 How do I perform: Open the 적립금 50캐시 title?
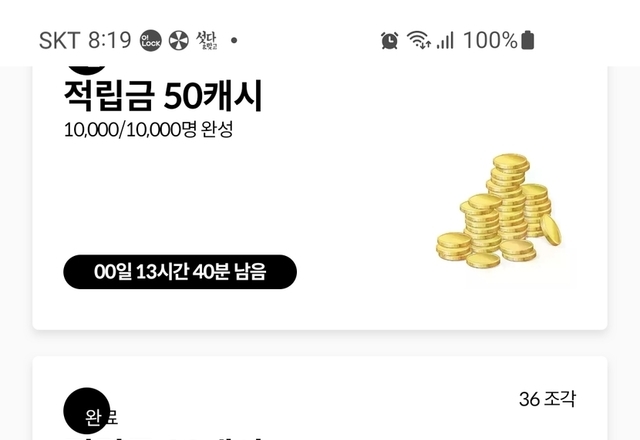[x=163, y=96]
